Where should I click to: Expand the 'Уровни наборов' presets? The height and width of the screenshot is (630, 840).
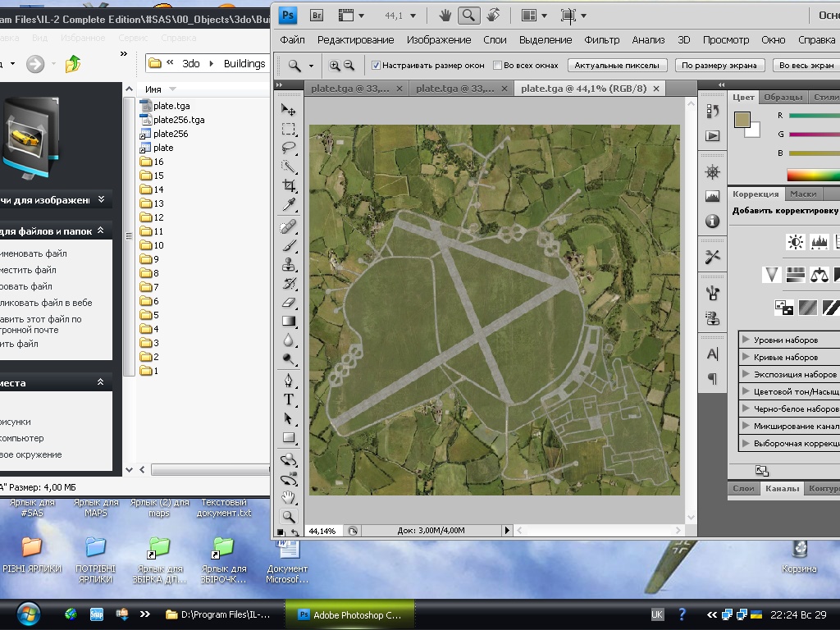point(746,340)
